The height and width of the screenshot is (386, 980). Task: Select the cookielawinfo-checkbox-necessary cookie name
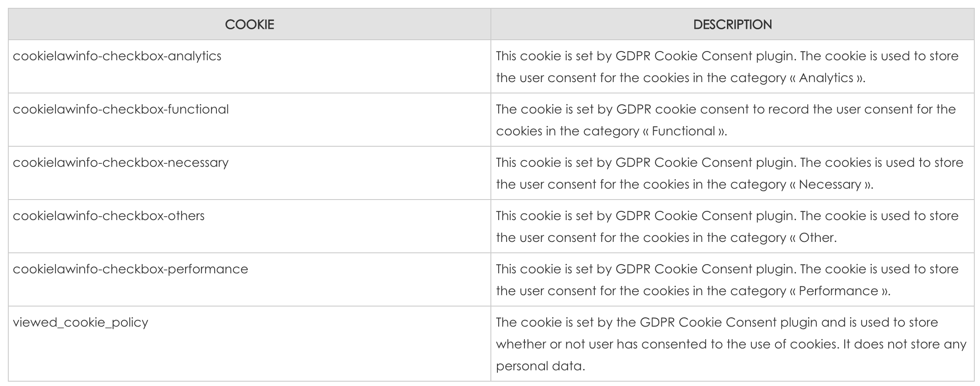click(120, 162)
